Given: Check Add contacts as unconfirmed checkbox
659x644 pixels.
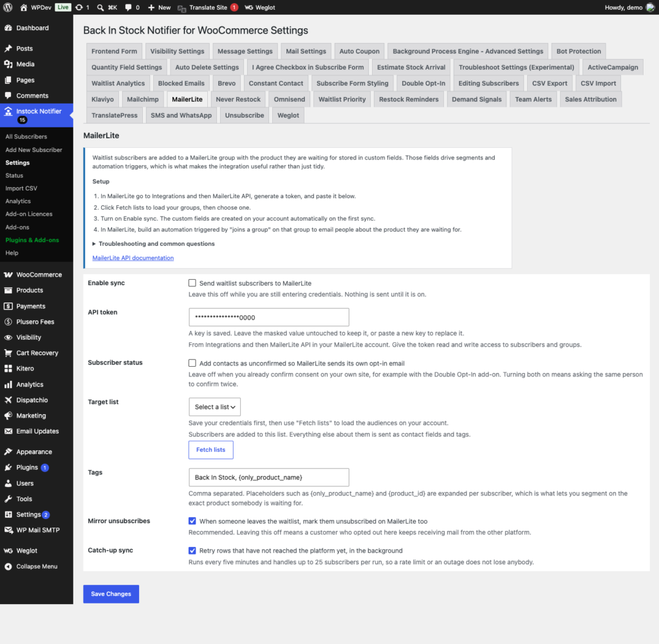Looking at the screenshot, I should tap(192, 363).
